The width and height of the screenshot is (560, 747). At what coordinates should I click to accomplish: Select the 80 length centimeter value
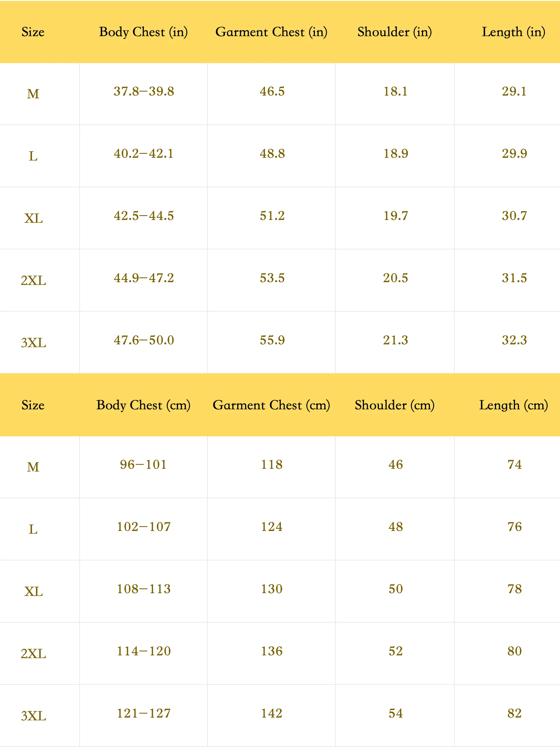click(x=514, y=651)
